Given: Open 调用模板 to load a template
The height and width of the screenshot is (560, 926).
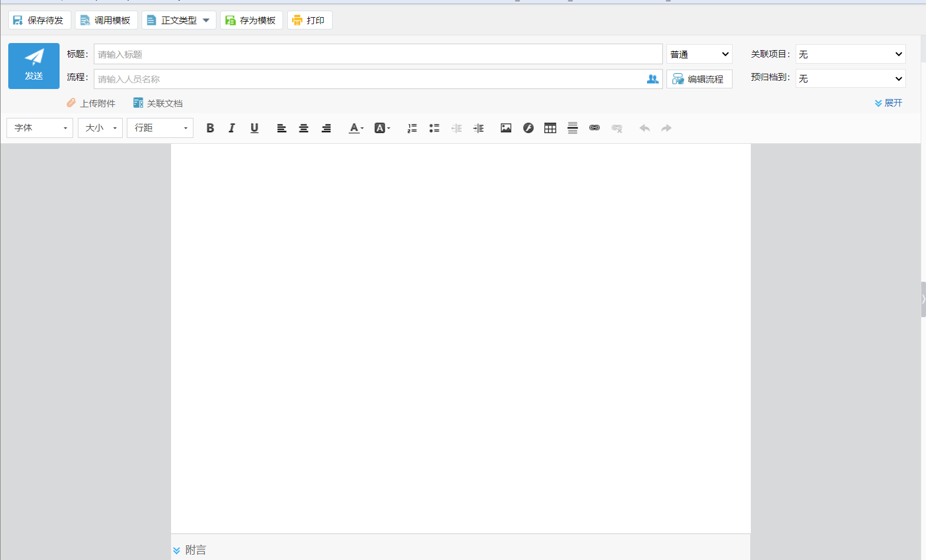Looking at the screenshot, I should (x=106, y=20).
